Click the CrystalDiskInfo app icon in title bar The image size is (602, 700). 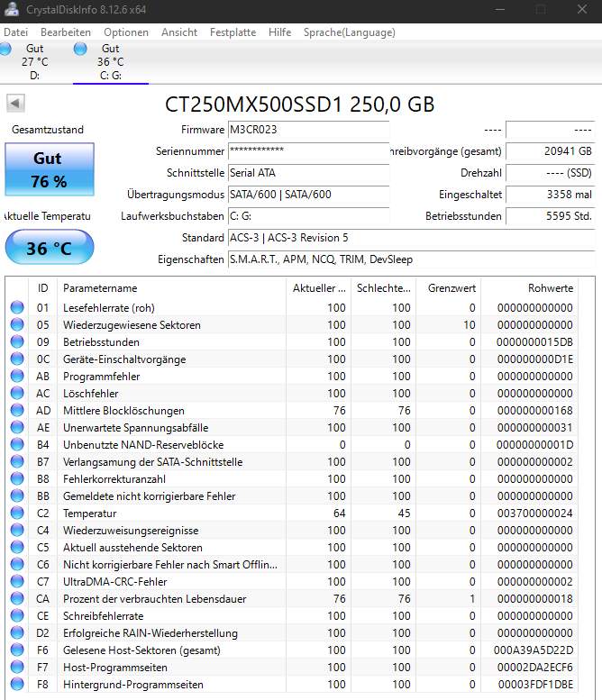(12, 9)
